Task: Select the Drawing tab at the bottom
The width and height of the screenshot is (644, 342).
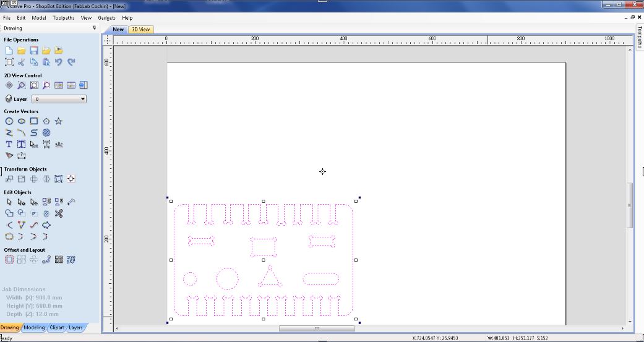Action: tap(9, 328)
